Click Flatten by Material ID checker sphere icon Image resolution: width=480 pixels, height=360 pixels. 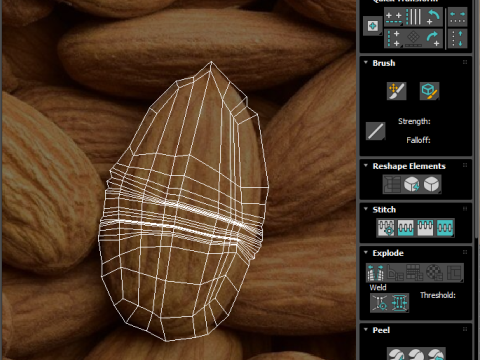(x=434, y=273)
